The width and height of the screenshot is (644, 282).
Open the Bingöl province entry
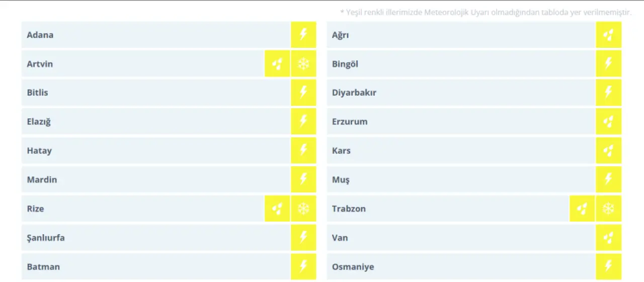(345, 64)
